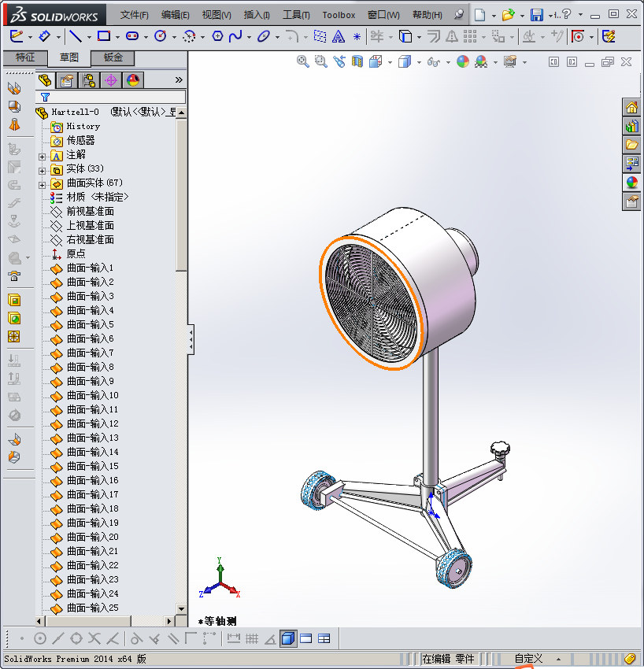Select the Line sketch tool
Image resolution: width=644 pixels, height=669 pixels.
[76, 36]
